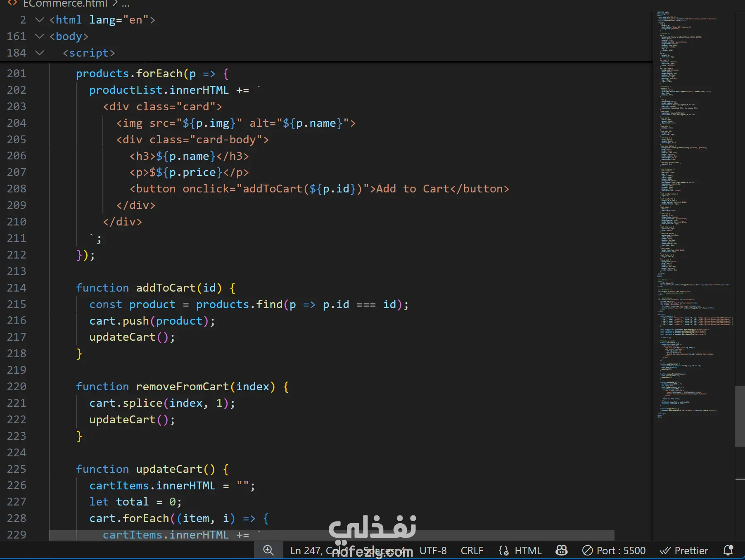Open the ECommerce.html breadcrumb
The width and height of the screenshot is (745, 560).
[x=65, y=4]
